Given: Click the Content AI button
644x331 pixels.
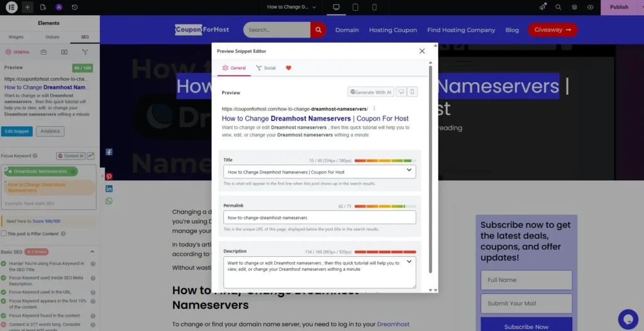Looking at the screenshot, I should tap(70, 156).
